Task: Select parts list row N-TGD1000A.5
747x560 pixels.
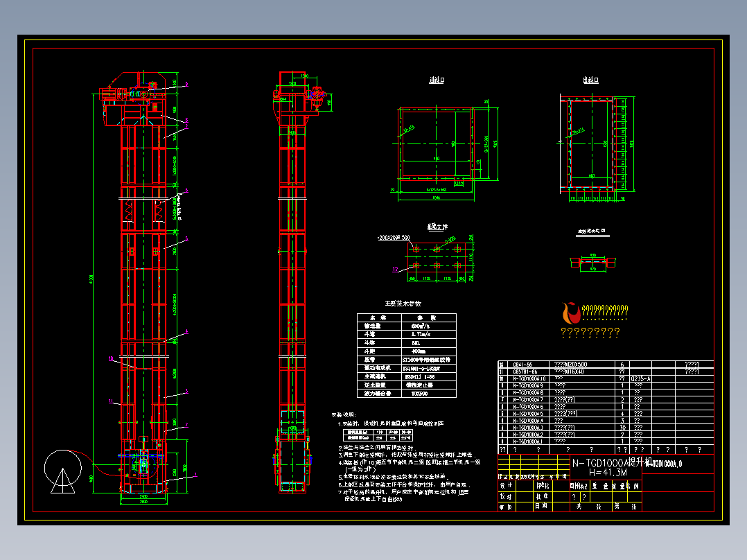Action: pos(606,414)
